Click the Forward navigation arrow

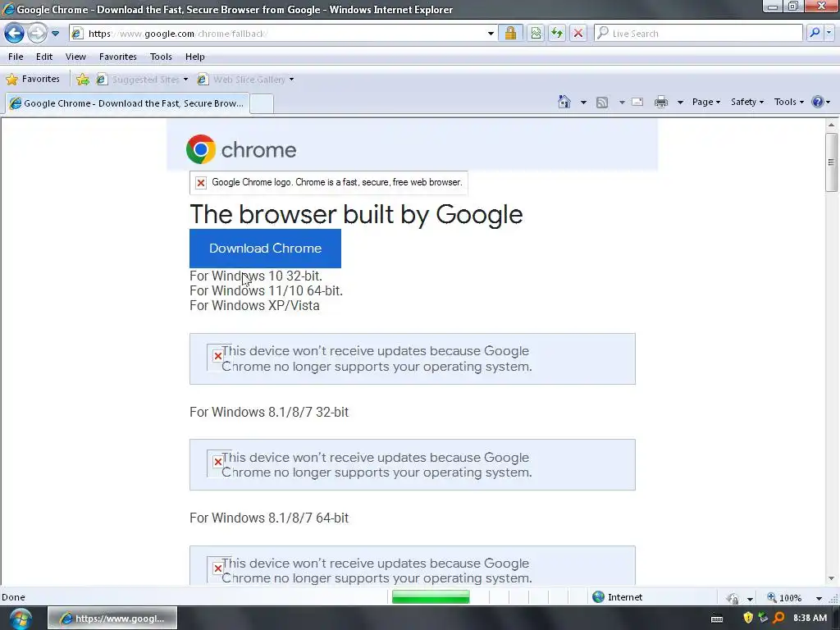click(x=37, y=33)
